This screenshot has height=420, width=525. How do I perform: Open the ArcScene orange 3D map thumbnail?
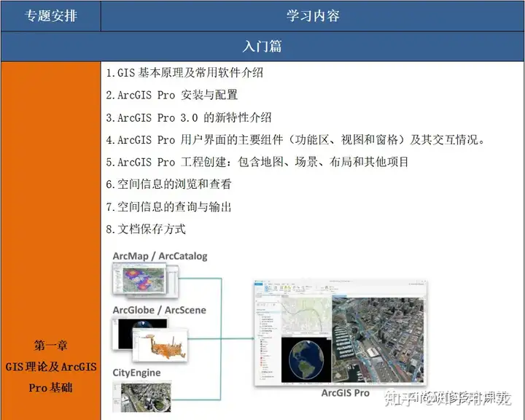pyautogui.click(x=160, y=345)
